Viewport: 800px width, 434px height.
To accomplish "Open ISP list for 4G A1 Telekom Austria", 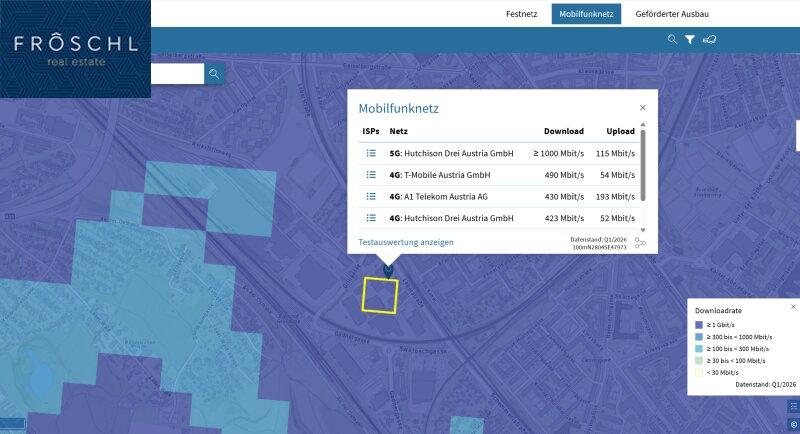I will 371,196.
